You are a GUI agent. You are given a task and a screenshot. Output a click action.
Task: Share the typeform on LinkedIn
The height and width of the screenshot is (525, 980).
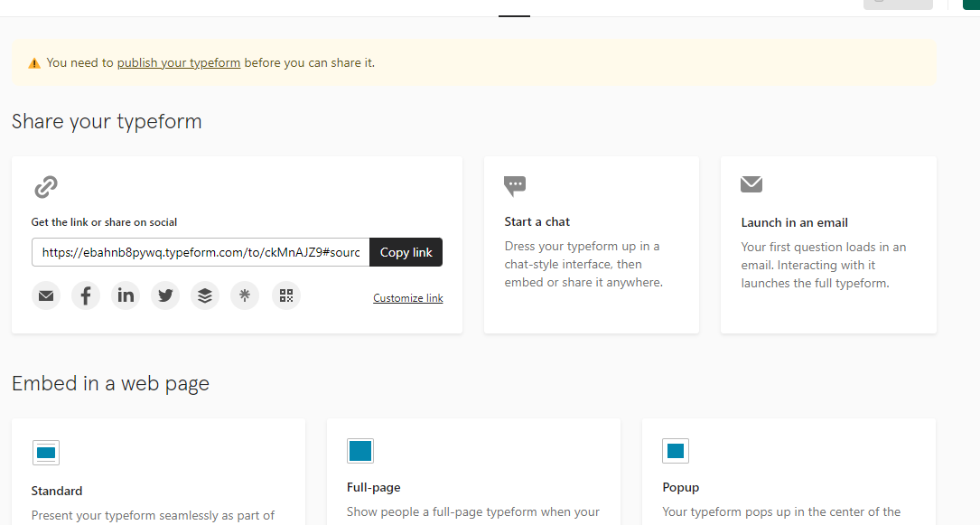[126, 295]
